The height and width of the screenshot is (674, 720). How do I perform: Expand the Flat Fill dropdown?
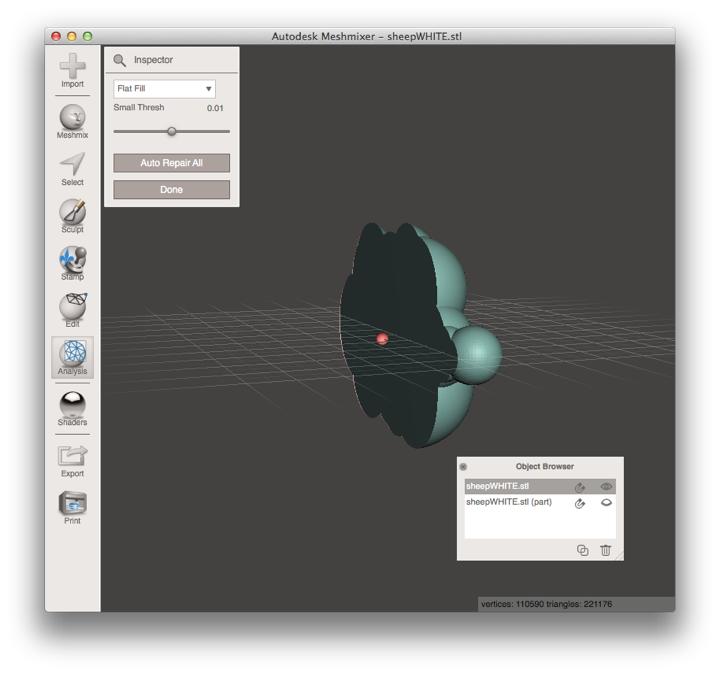(x=164, y=89)
